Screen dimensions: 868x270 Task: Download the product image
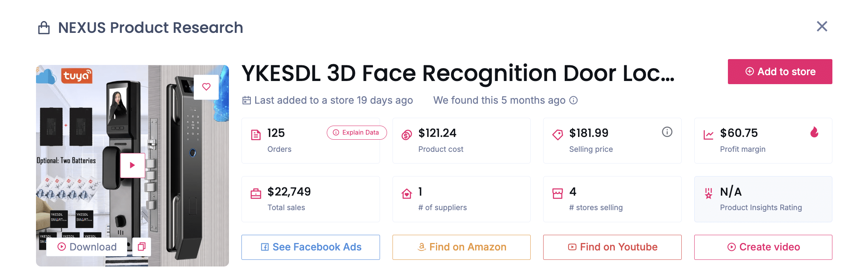[87, 247]
